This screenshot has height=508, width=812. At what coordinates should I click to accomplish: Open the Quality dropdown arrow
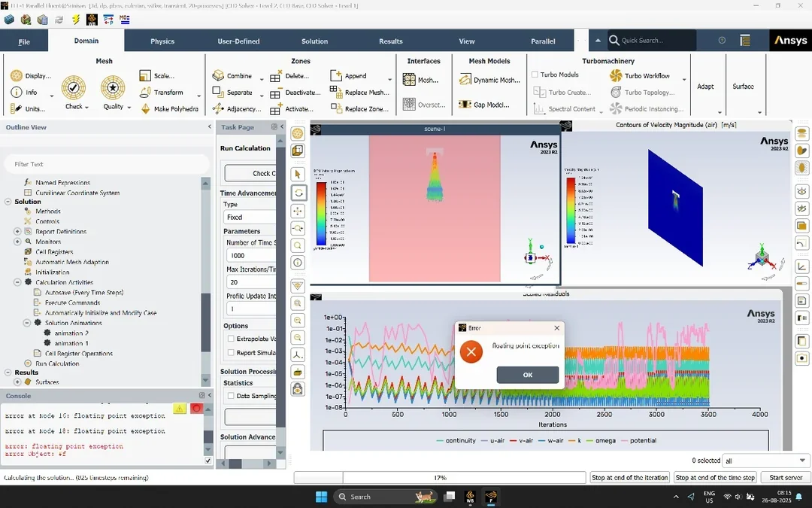click(129, 107)
